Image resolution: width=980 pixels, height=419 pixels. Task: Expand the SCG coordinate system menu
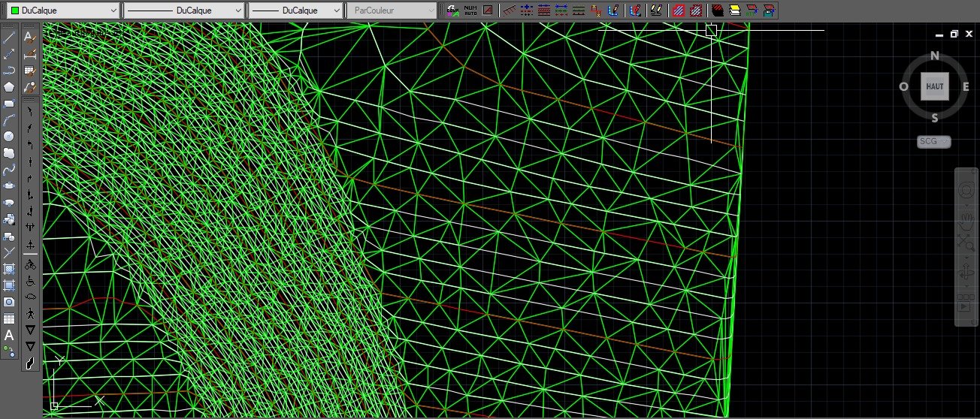934,141
